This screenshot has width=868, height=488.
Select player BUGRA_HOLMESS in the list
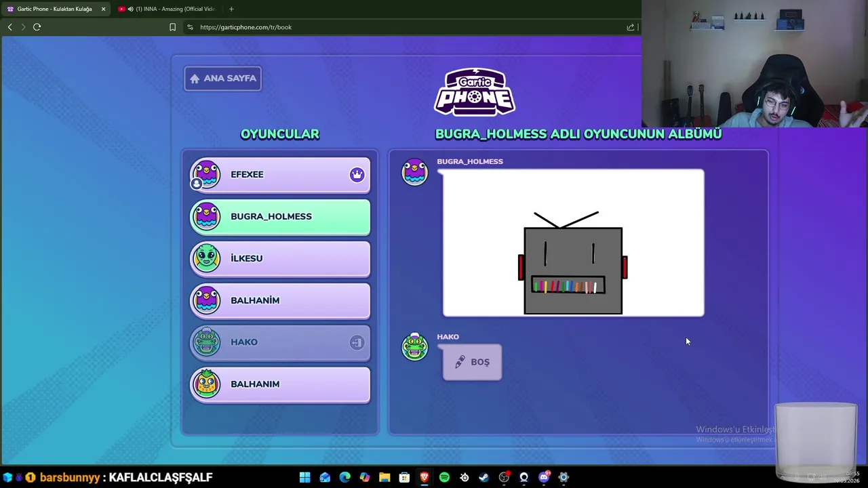coord(280,217)
